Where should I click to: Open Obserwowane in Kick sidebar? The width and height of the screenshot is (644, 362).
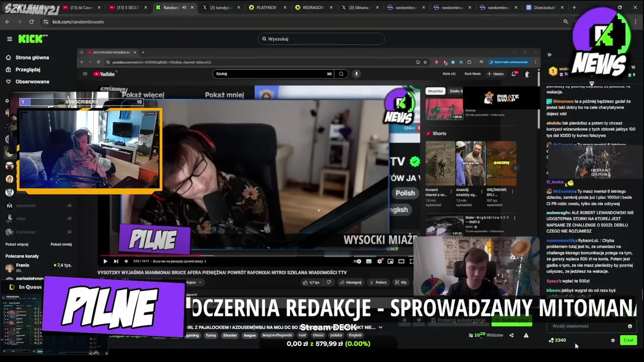tap(28, 81)
